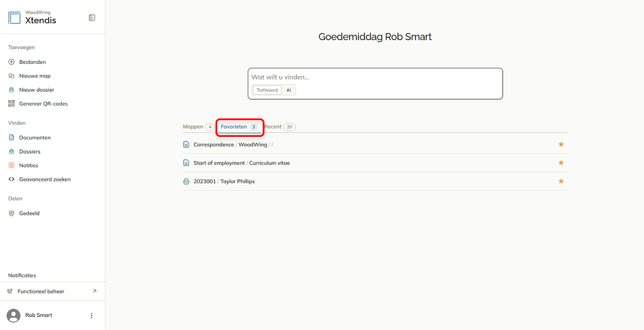
Task: Click the 'Wat wilt u vinden' search field
Action: click(375, 77)
